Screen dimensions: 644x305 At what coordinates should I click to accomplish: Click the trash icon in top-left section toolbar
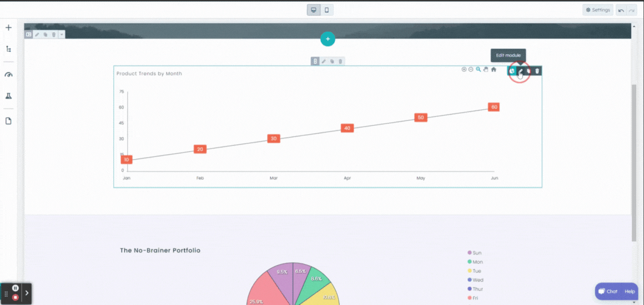tap(53, 35)
